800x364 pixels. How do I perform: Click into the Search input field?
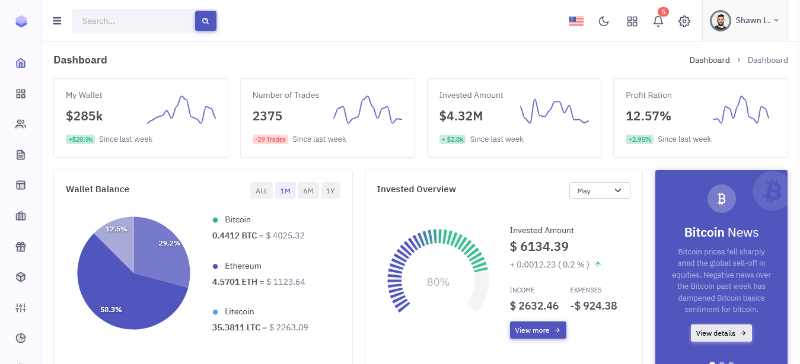coord(134,21)
